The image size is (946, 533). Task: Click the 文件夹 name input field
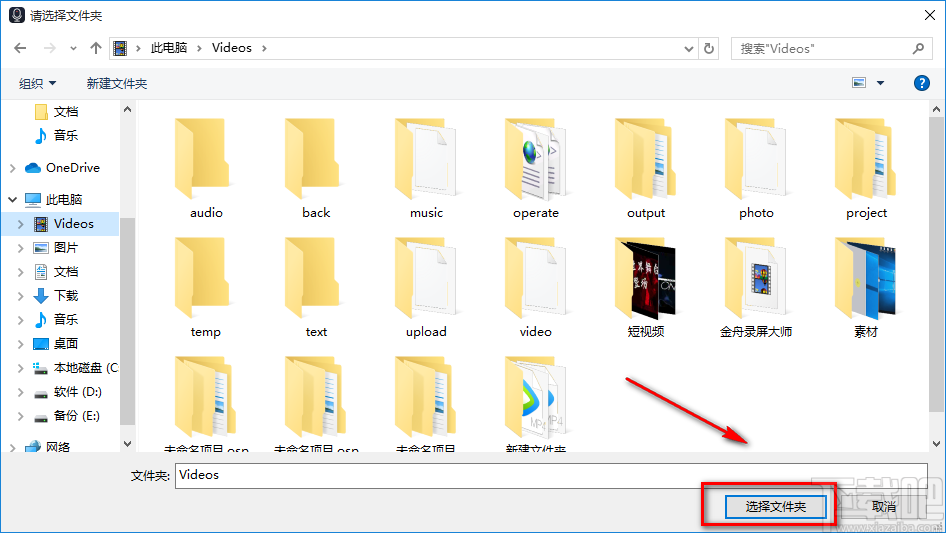(551, 476)
